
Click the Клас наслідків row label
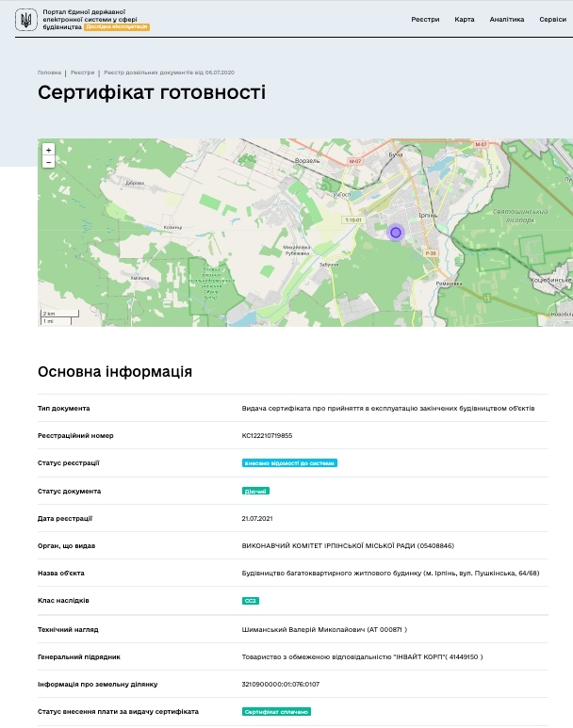point(63,600)
